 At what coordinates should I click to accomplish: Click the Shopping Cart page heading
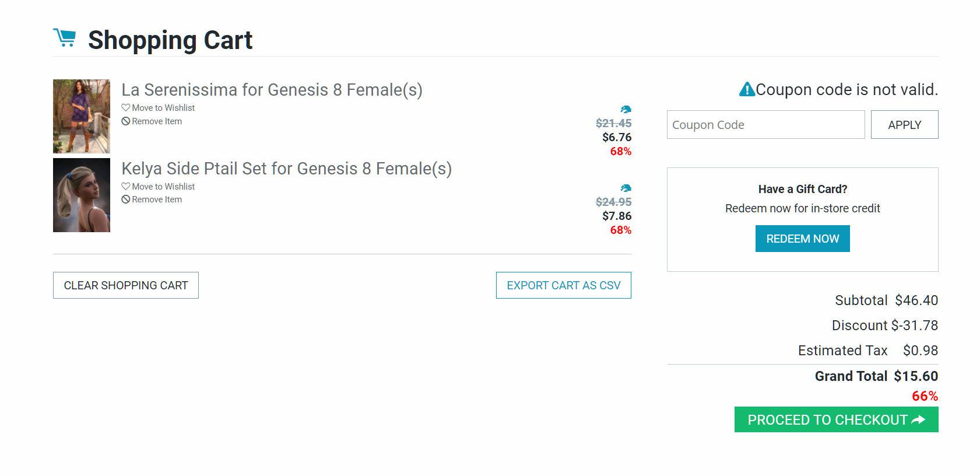coord(170,40)
